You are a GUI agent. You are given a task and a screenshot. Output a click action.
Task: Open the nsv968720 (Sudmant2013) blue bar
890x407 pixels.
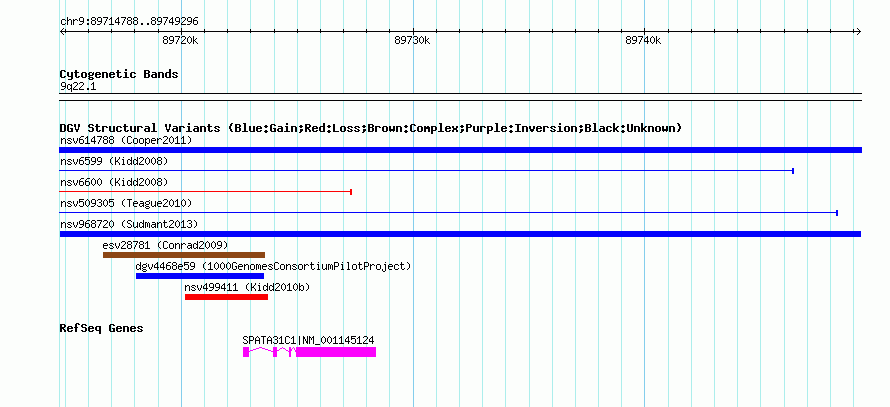coord(460,234)
